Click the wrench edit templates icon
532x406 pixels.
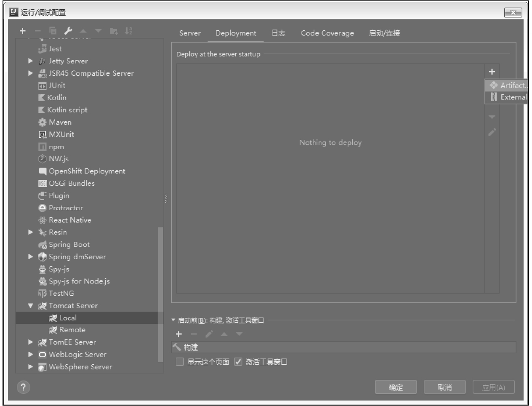68,31
